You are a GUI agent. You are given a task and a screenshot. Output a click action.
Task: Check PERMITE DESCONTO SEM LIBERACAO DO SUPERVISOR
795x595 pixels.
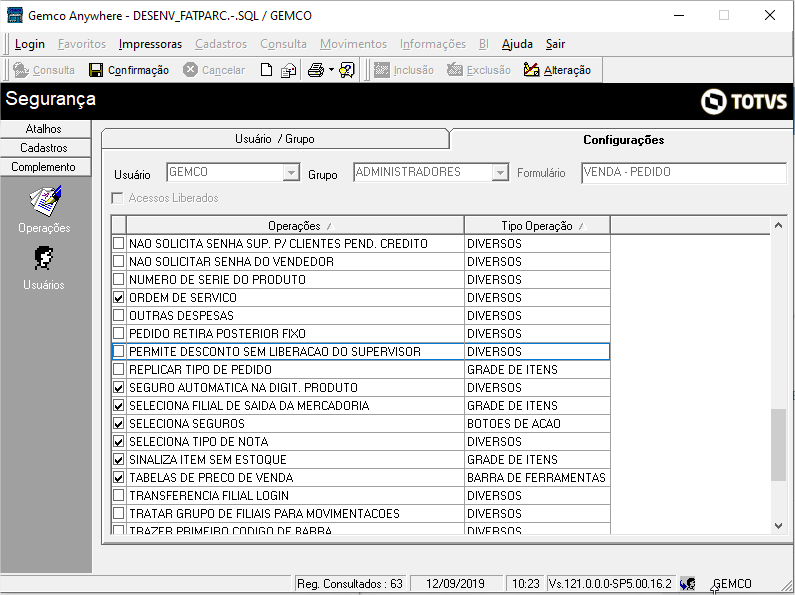[119, 351]
